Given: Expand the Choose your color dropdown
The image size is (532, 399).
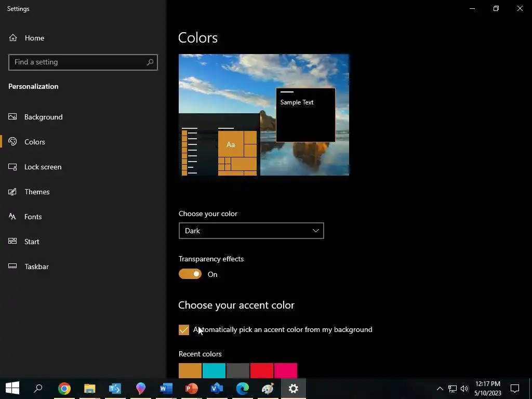Looking at the screenshot, I should (x=251, y=231).
